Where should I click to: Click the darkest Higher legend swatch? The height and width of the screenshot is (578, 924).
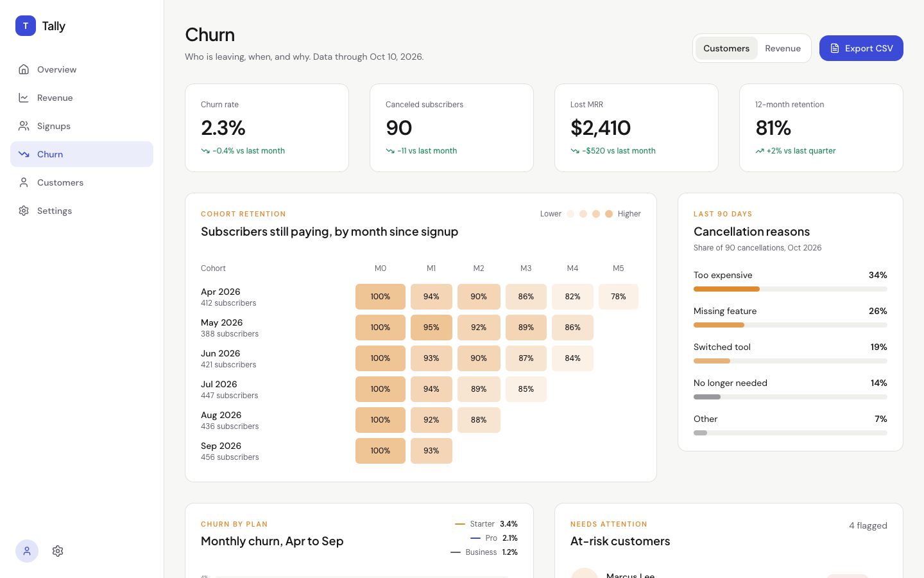(x=609, y=214)
